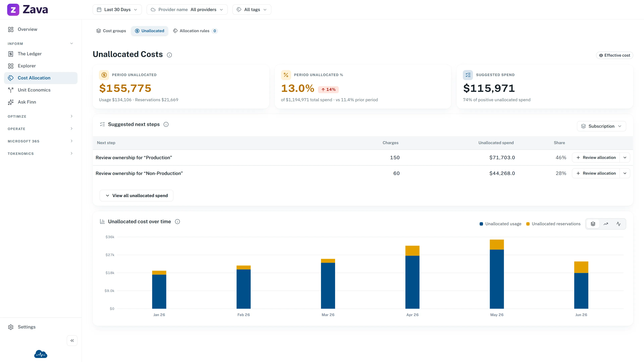Click Review ownership for "Non-Production" row text

click(139, 173)
